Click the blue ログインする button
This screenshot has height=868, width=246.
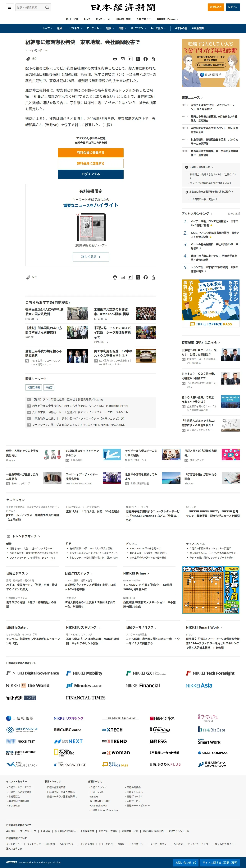pyautogui.click(x=91, y=174)
